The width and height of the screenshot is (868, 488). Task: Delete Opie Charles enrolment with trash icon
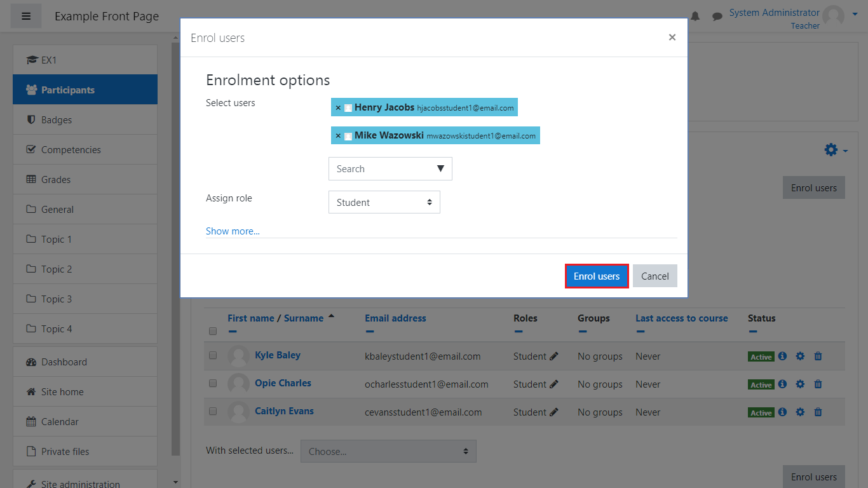click(818, 384)
